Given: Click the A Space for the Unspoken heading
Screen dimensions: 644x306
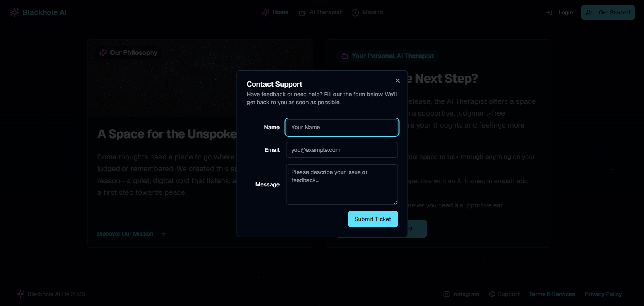Looking at the screenshot, I should (167, 134).
